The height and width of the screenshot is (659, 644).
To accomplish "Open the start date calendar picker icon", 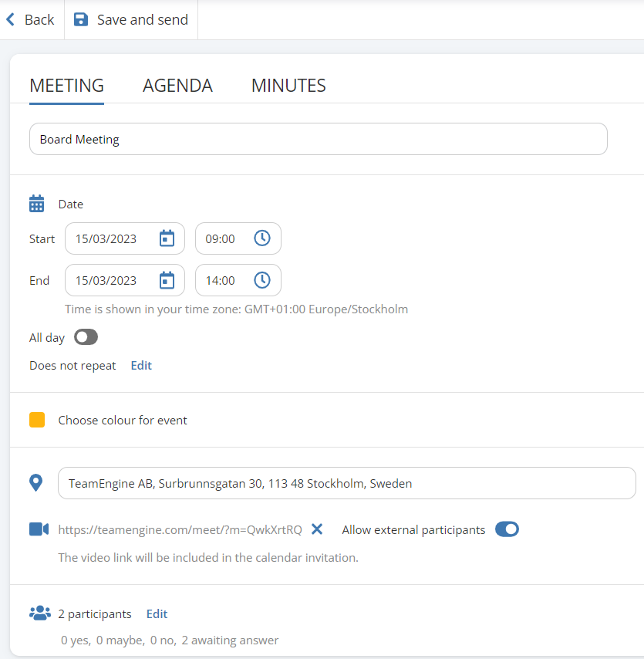I will pyautogui.click(x=167, y=238).
